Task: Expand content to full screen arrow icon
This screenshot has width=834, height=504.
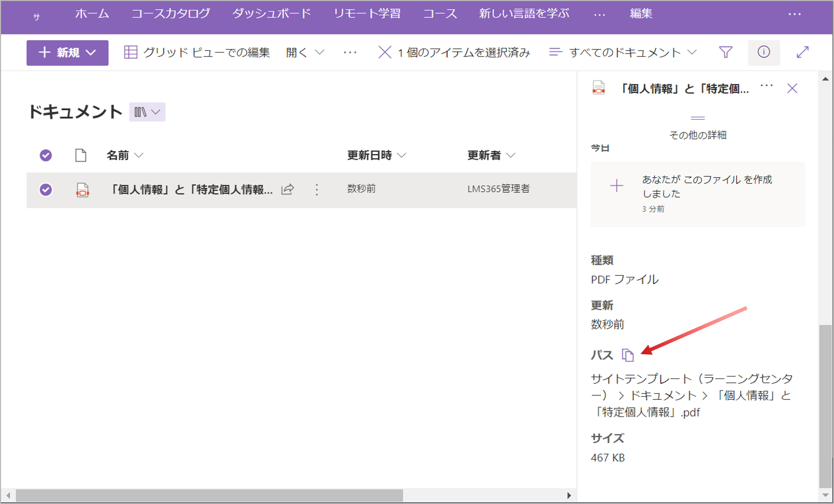Action: [x=803, y=53]
